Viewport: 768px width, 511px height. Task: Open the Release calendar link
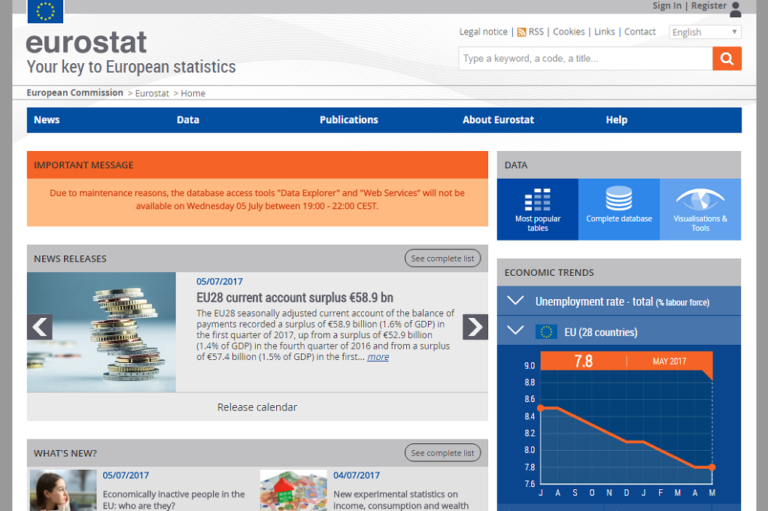tap(257, 407)
